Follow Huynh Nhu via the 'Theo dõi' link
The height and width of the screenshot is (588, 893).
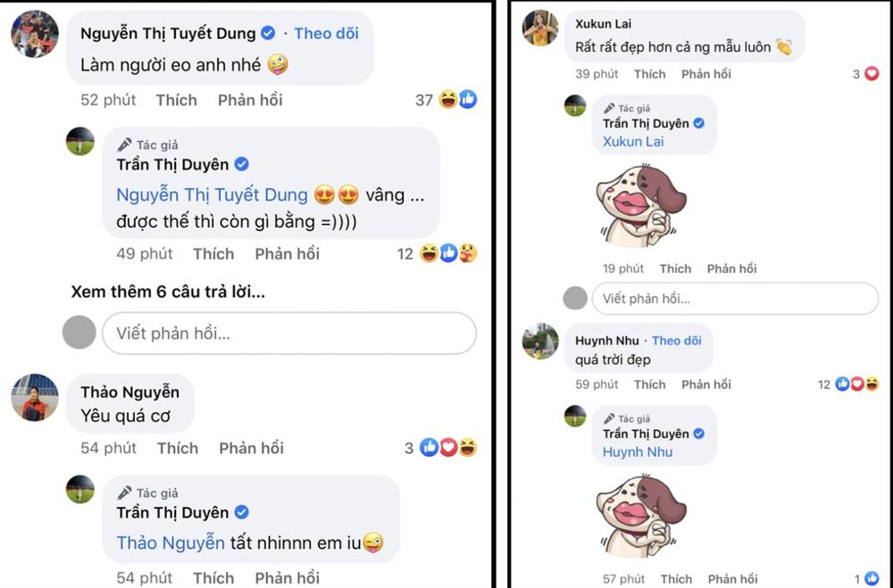click(x=679, y=339)
